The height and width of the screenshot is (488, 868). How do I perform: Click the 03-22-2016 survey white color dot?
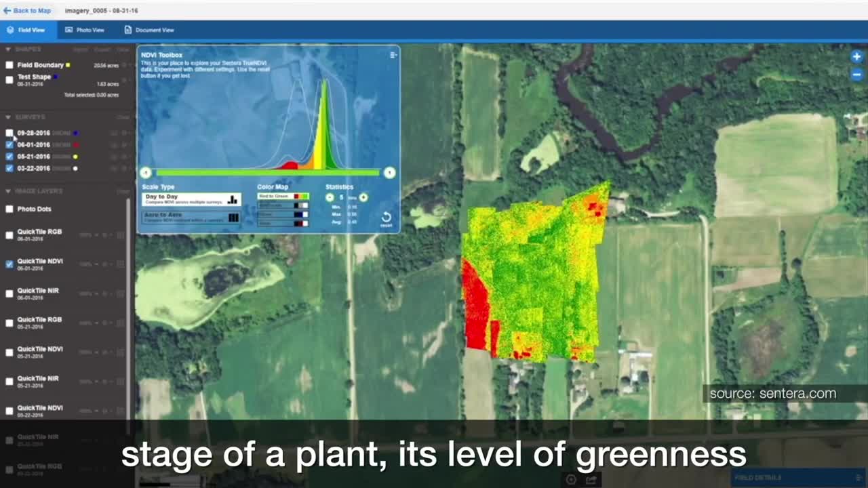point(75,168)
